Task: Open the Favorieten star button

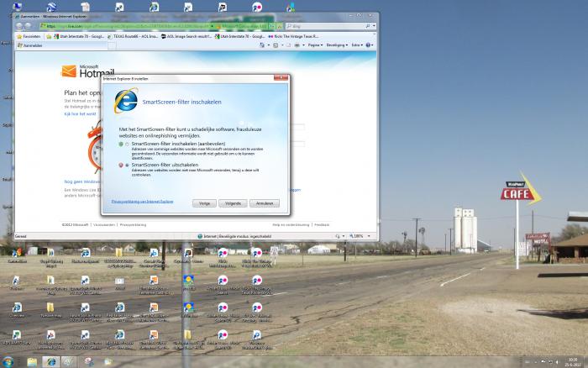Action: (29, 36)
